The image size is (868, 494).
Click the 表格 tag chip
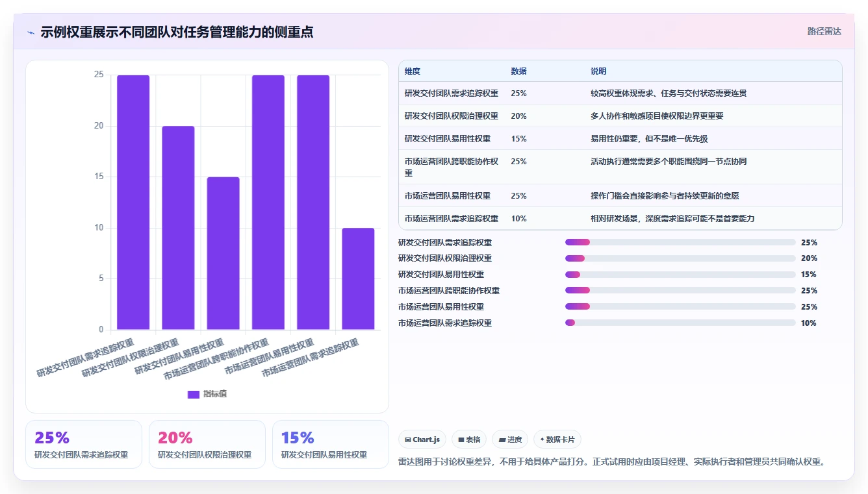pos(469,439)
